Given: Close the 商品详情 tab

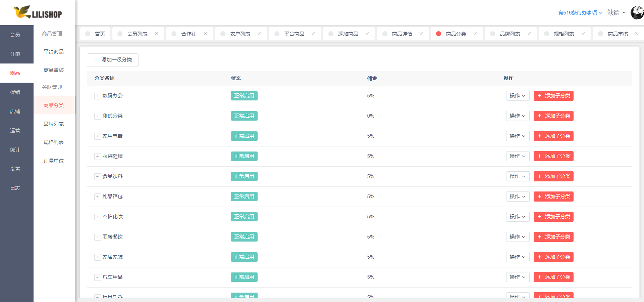Looking at the screenshot, I should point(421,34).
